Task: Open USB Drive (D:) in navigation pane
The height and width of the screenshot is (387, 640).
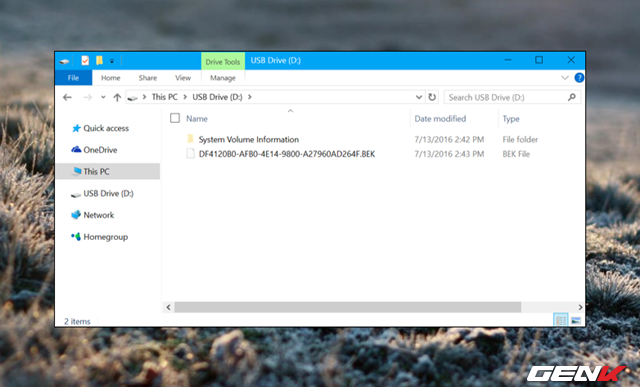Action: (x=108, y=193)
